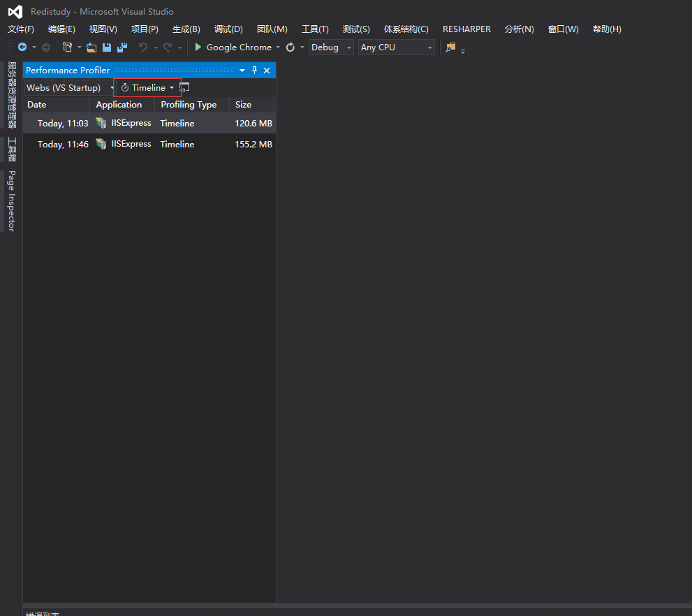Open the 编辑(E) menu
692x616 pixels.
[61, 29]
